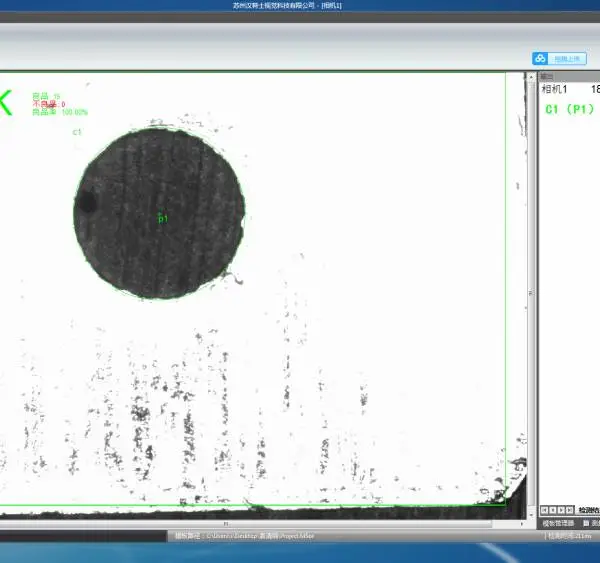Select the 相机1 row in results panel
This screenshot has width=600, height=563.
[x=569, y=89]
